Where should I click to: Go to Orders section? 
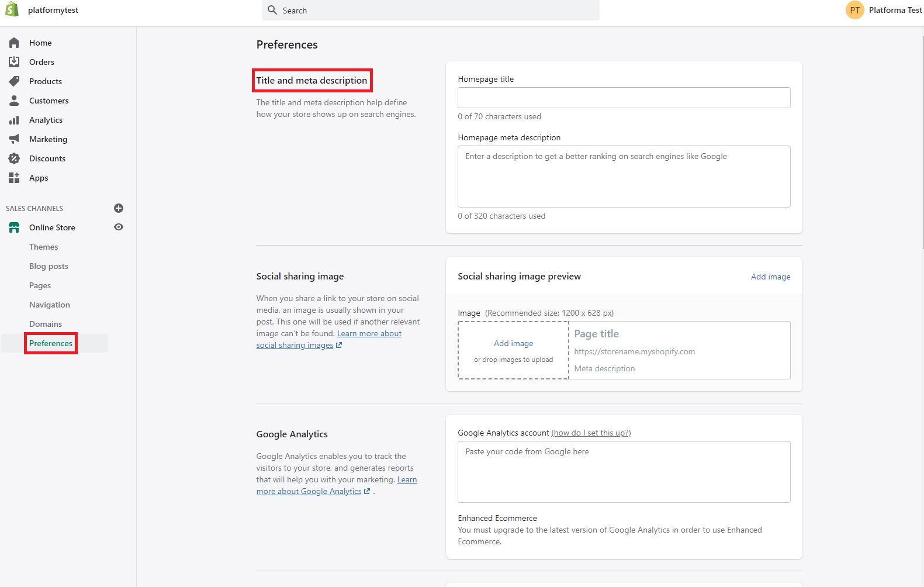pos(41,62)
